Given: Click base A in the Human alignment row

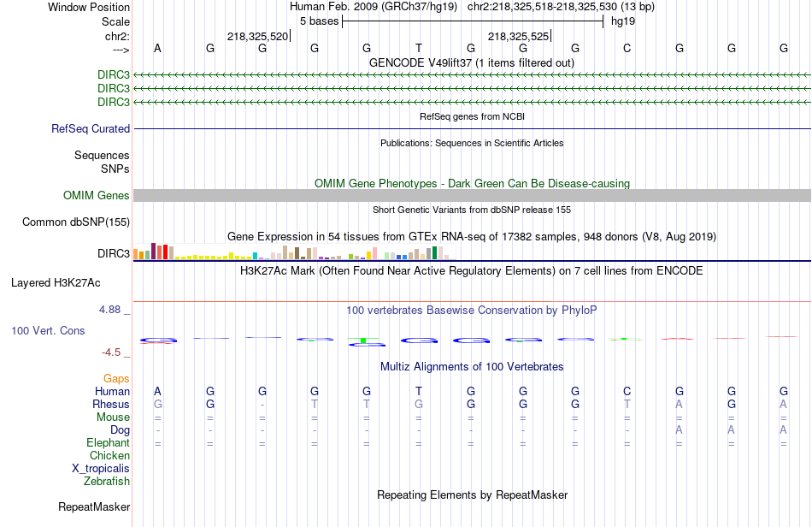Looking at the screenshot, I should [x=157, y=391].
